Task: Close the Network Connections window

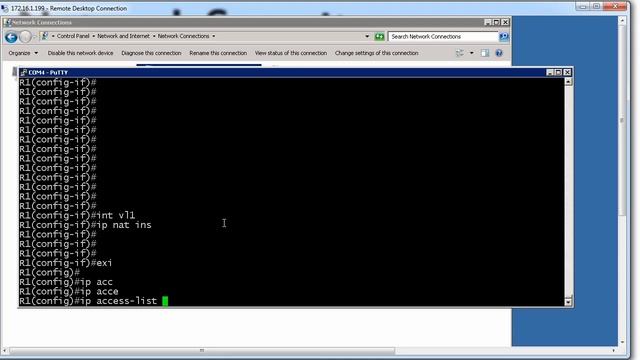Action: point(505,22)
